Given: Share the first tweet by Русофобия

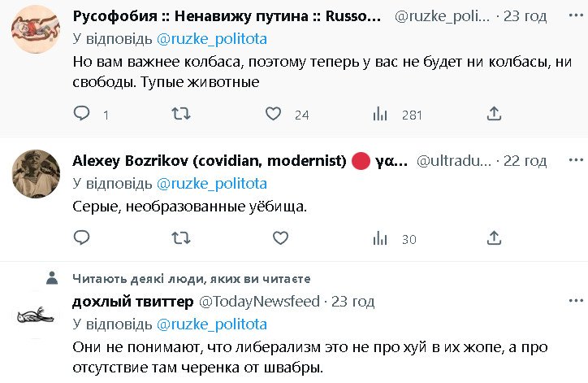Looking at the screenshot, I should [494, 114].
